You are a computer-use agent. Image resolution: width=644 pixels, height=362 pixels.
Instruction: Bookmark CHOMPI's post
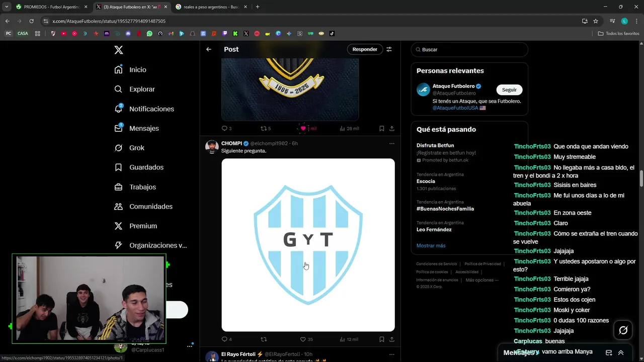click(x=381, y=339)
